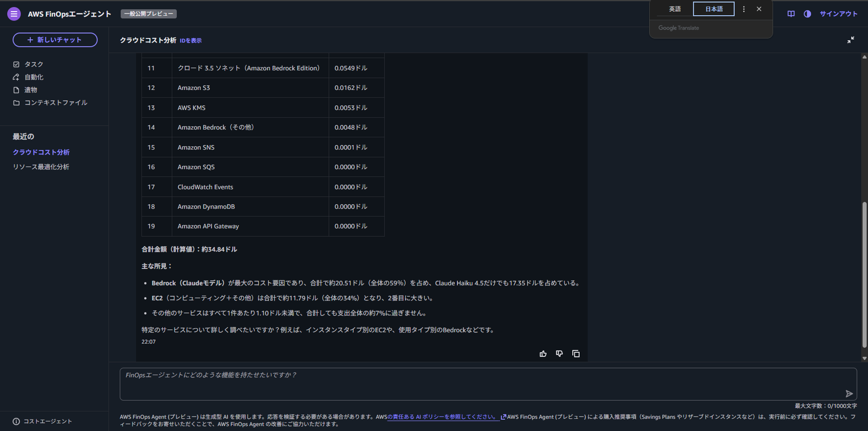This screenshot has height=431, width=868.
Task: Open the 責任ある AI ポリシー link
Action: click(x=443, y=417)
